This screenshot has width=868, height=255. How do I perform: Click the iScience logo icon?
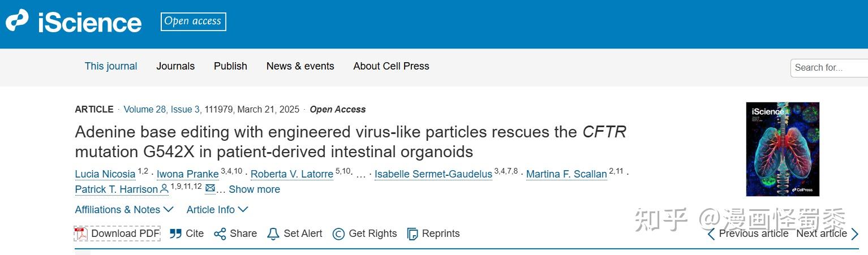click(17, 21)
